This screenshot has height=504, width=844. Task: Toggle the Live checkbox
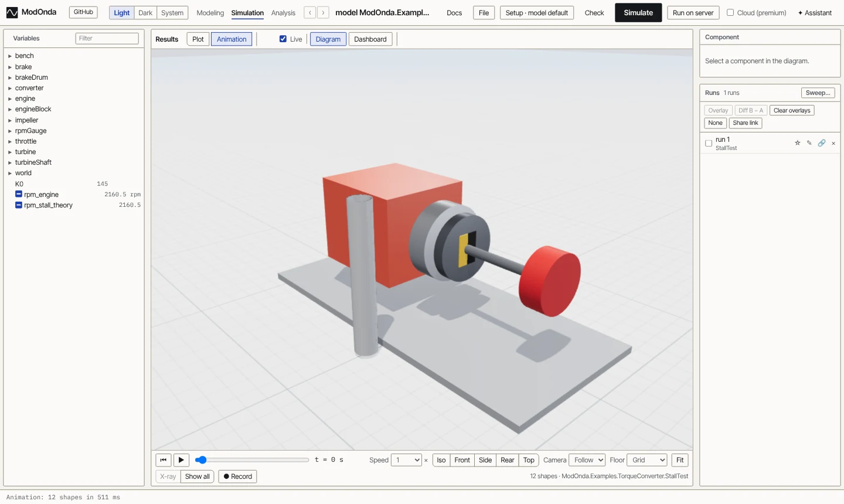click(283, 39)
